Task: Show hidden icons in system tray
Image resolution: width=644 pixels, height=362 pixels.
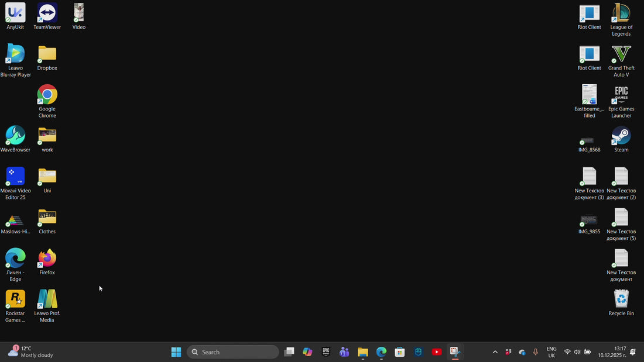Action: 495,352
